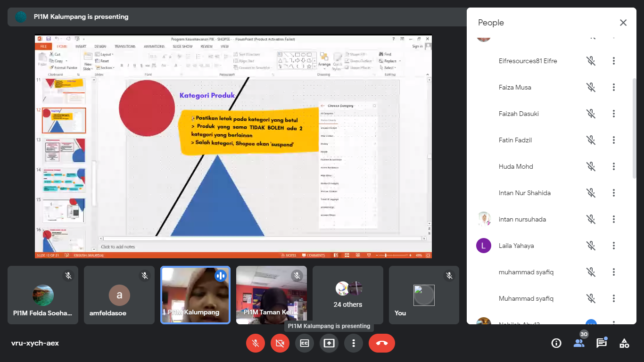Toggle your camera on
Screen dimensions: 644x362
280,343
